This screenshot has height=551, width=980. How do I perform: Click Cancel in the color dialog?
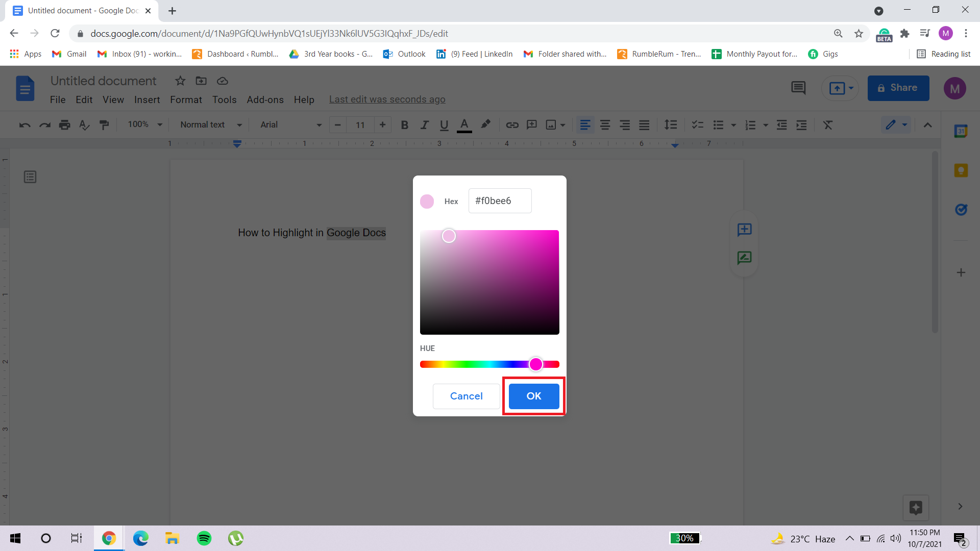(x=466, y=396)
